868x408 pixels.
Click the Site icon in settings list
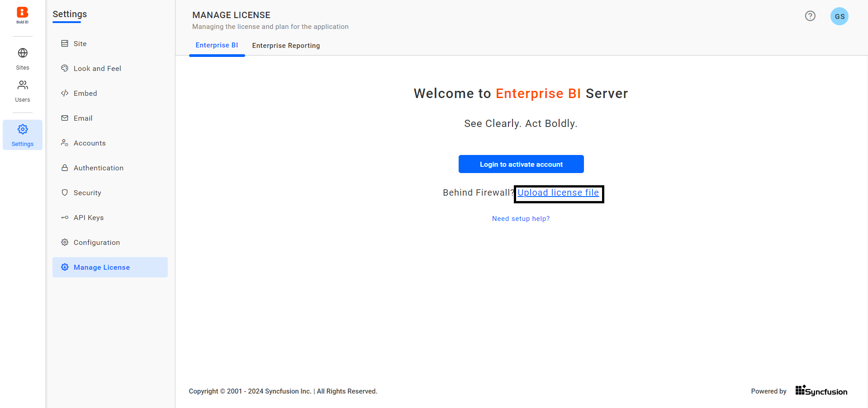(65, 43)
